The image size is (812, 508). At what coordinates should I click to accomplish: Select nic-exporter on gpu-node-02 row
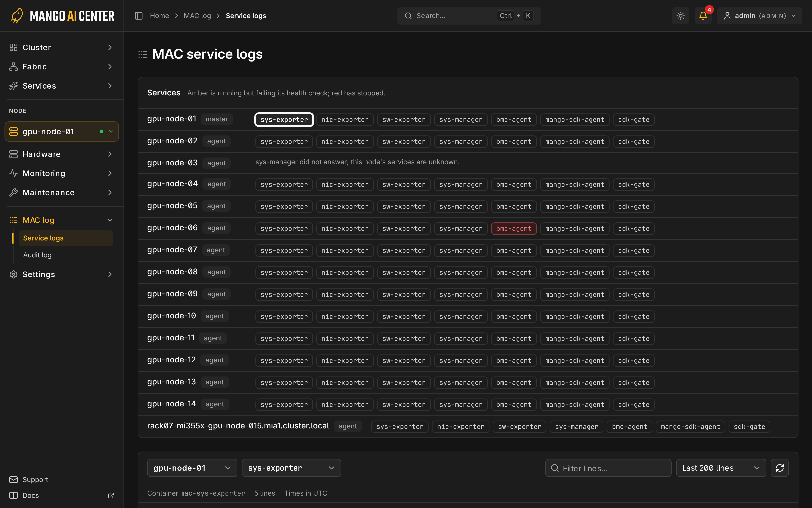pos(345,141)
